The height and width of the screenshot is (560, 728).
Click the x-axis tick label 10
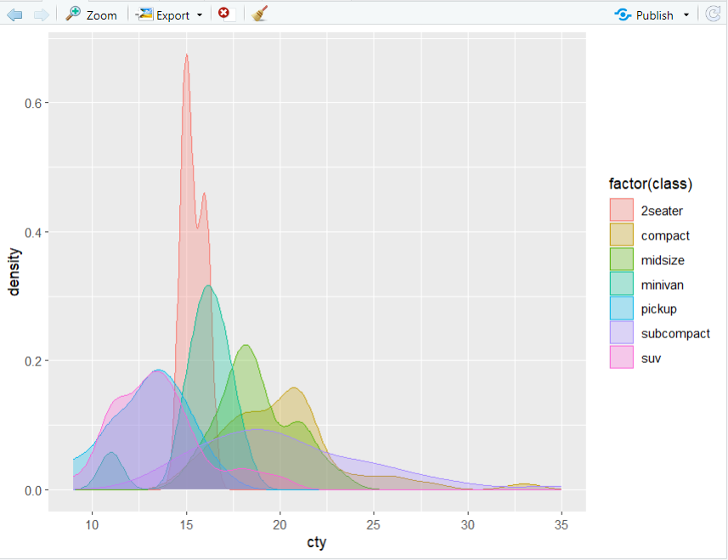pos(92,525)
